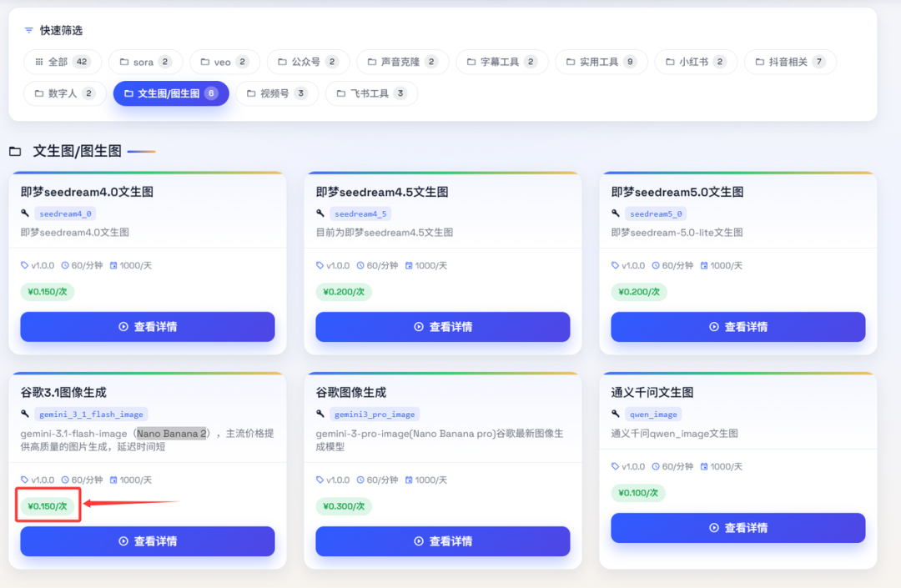The height and width of the screenshot is (588, 901).
Task: Open 查看详情 for 谷歌3.1图像生成
Action: pyautogui.click(x=147, y=541)
